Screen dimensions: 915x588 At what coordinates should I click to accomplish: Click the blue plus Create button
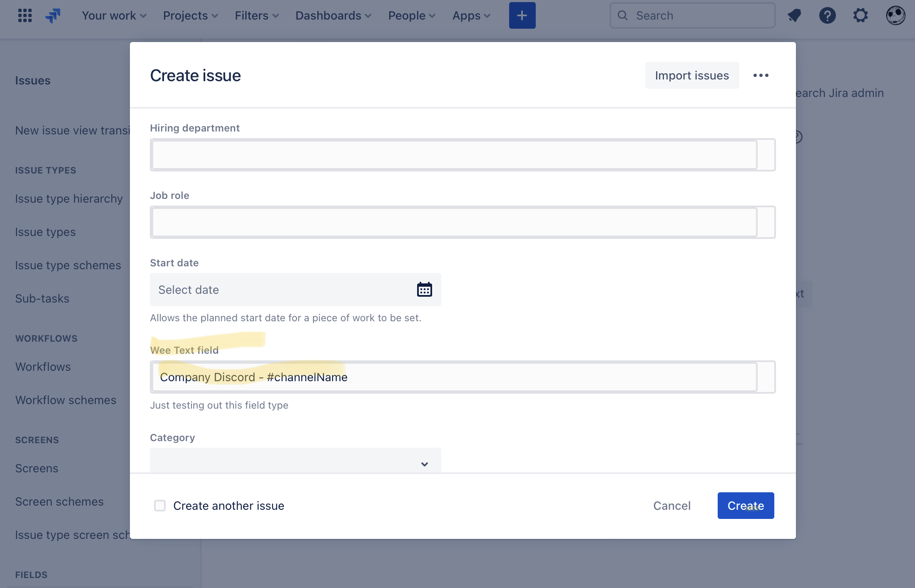pyautogui.click(x=522, y=15)
